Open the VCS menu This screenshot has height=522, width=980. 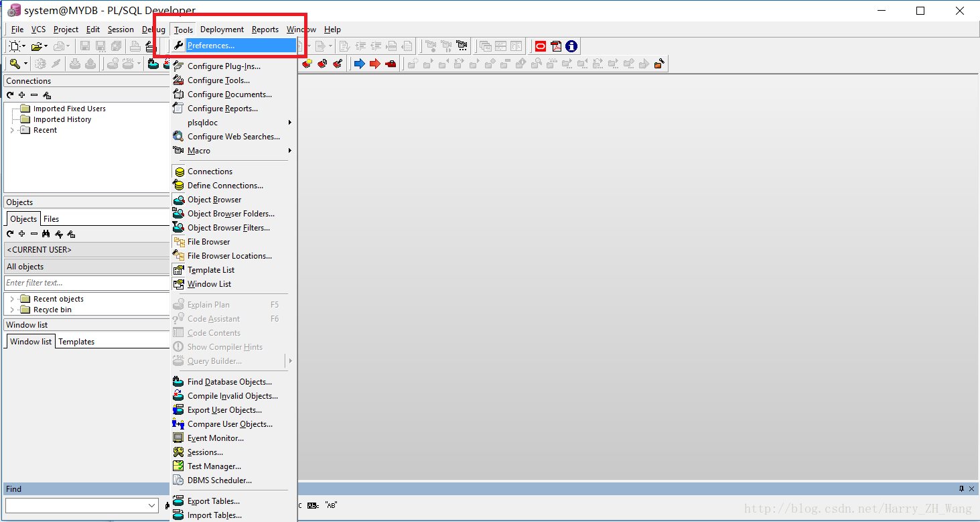tap(39, 29)
